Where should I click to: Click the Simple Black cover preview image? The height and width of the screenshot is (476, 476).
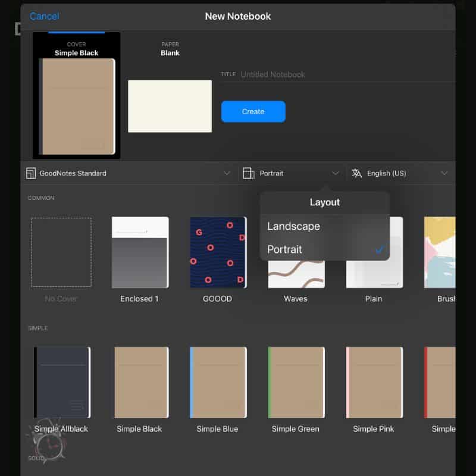coord(77,107)
